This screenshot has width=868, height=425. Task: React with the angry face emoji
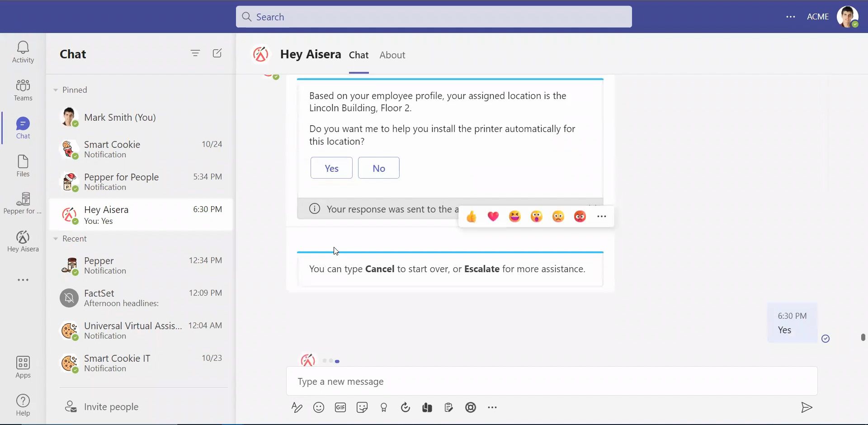click(x=580, y=217)
